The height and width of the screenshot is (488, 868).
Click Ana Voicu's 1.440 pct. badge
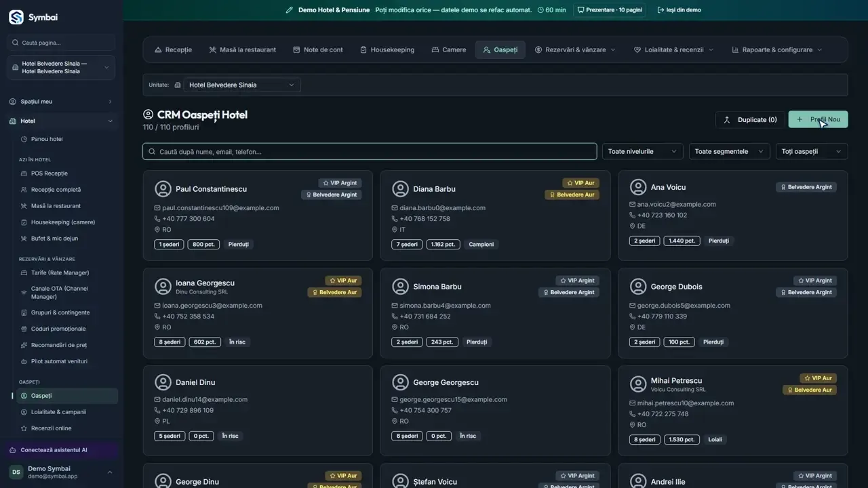(682, 241)
